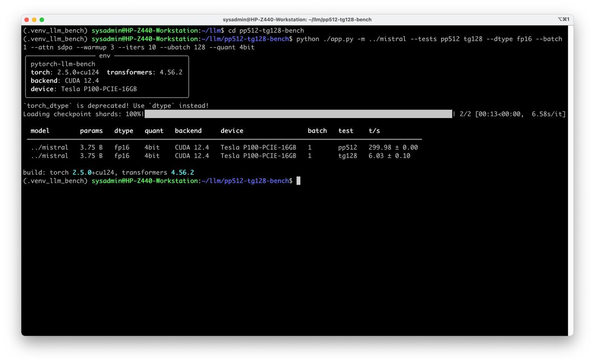Minimize the terminal with yellow button

coord(34,20)
